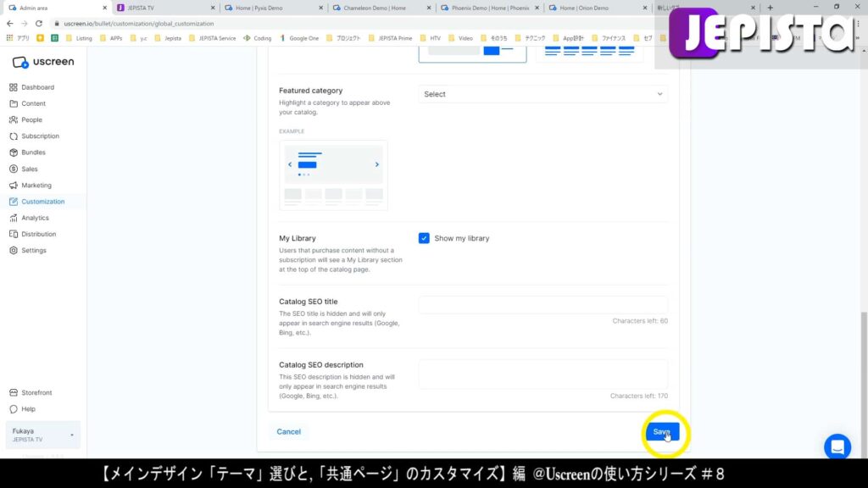Click the Customization pencil icon
Image resolution: width=868 pixels, height=488 pixels.
pyautogui.click(x=14, y=202)
